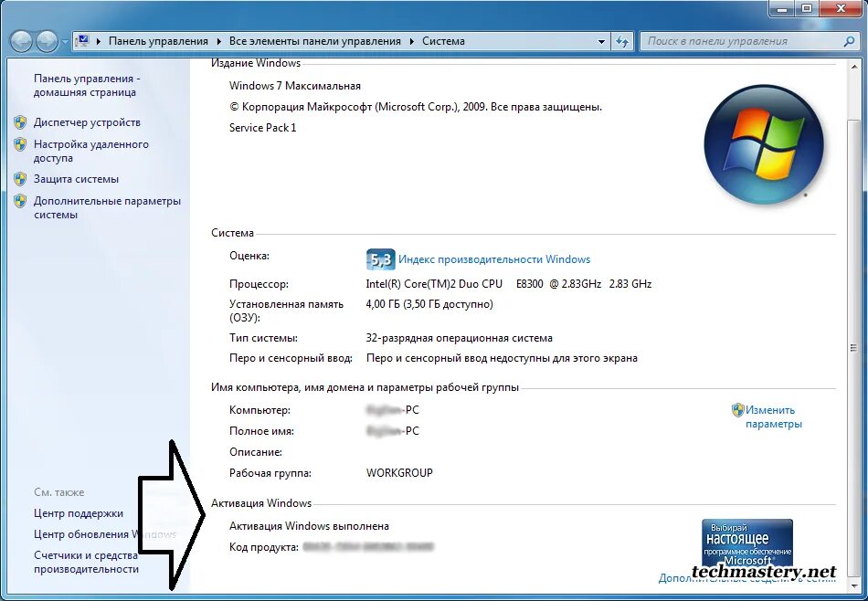868x601 pixels.
Task: Select processor value 'Intel(R) Core(TM)2 Duo CPU'
Action: pyautogui.click(x=434, y=284)
